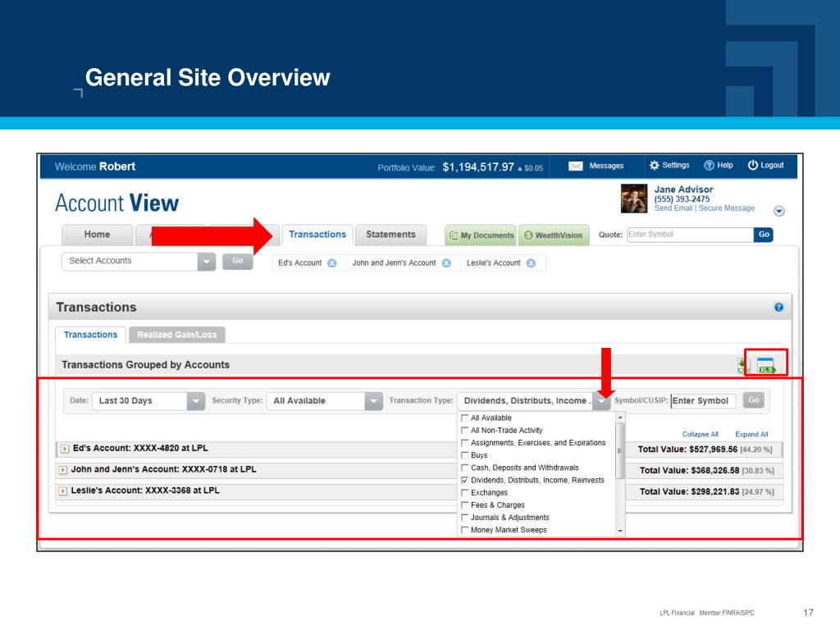The height and width of the screenshot is (630, 840).
Task: Remove Ed's Account filter chip
Action: [332, 263]
